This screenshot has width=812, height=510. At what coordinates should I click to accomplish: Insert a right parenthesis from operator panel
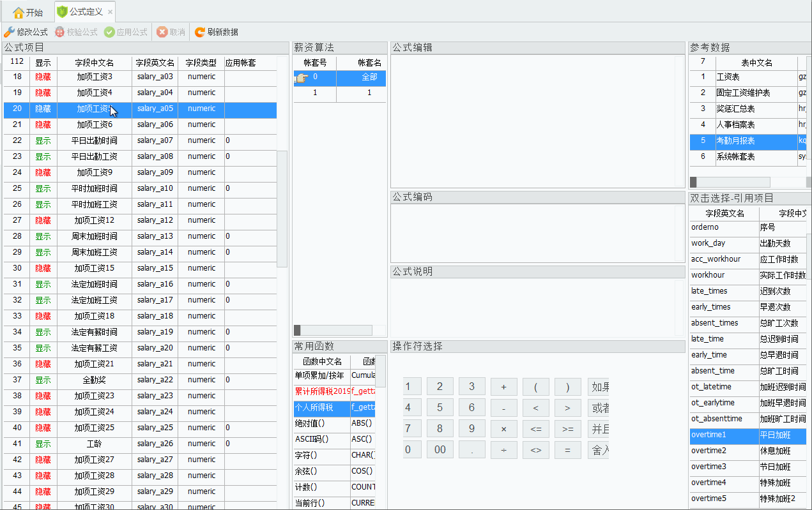(x=568, y=387)
